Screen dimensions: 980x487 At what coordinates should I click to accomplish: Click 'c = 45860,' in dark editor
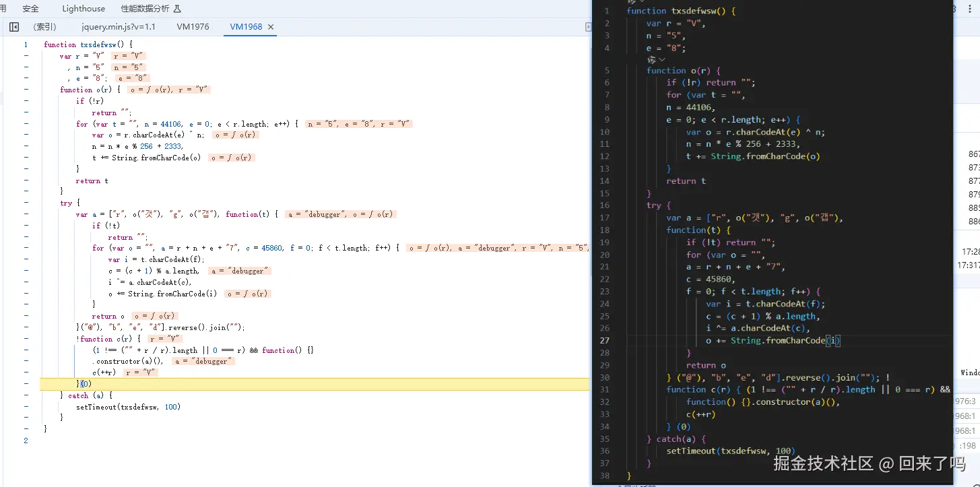tap(711, 280)
